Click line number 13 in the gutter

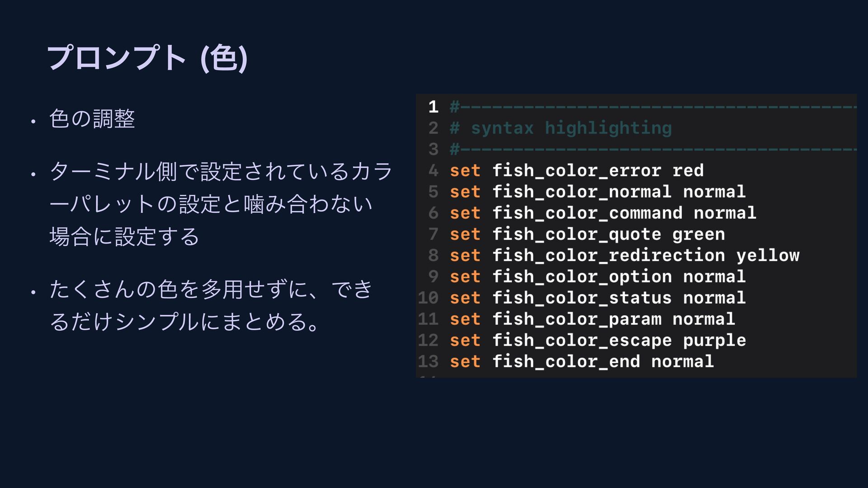pyautogui.click(x=428, y=361)
